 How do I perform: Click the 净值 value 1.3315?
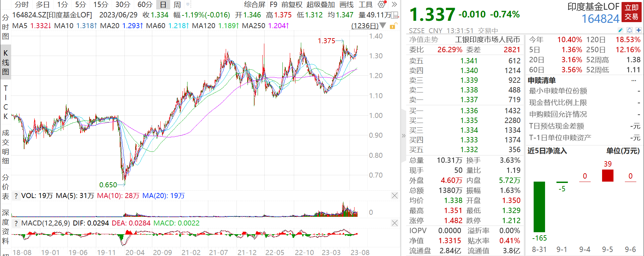coord(450,241)
